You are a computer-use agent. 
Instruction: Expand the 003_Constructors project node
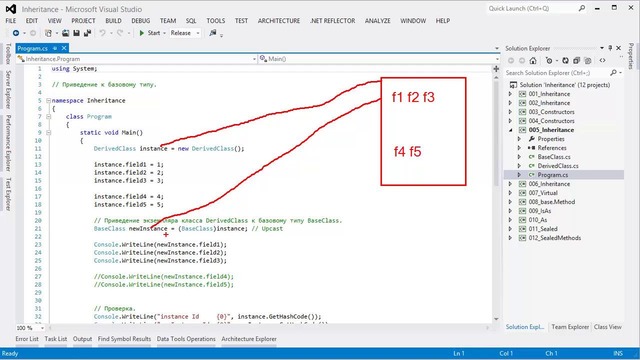point(510,112)
